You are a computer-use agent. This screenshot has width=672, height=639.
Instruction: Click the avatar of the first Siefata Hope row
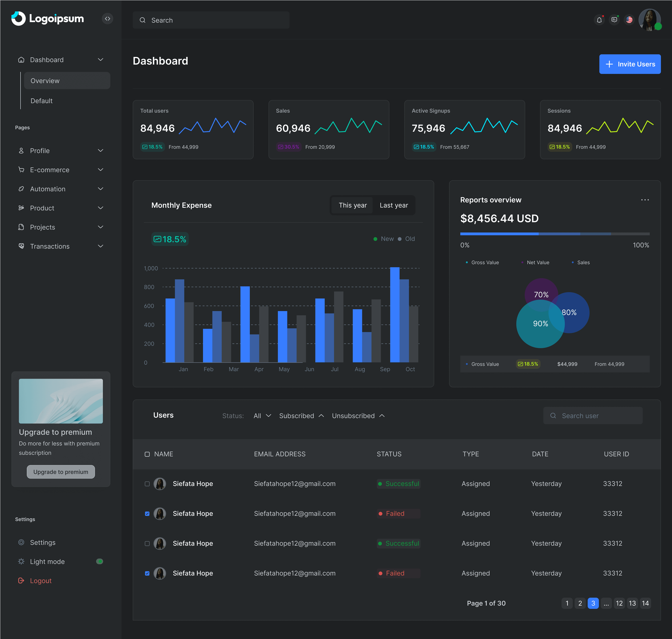pos(159,484)
